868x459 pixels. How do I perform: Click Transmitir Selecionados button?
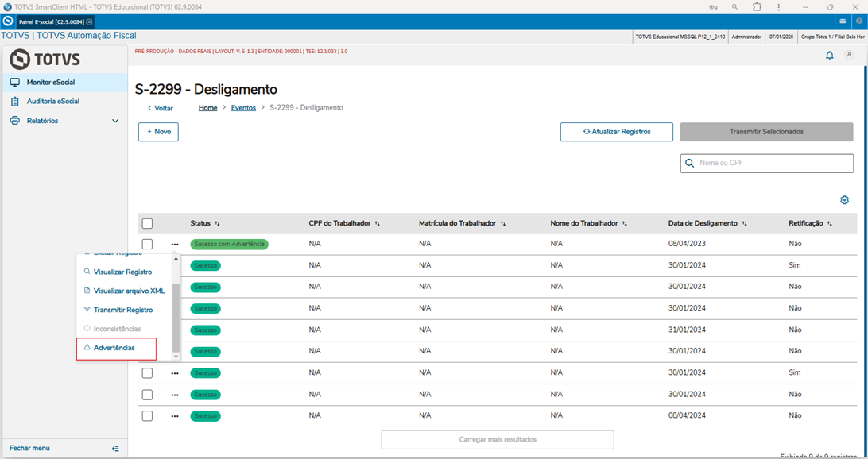click(x=767, y=132)
